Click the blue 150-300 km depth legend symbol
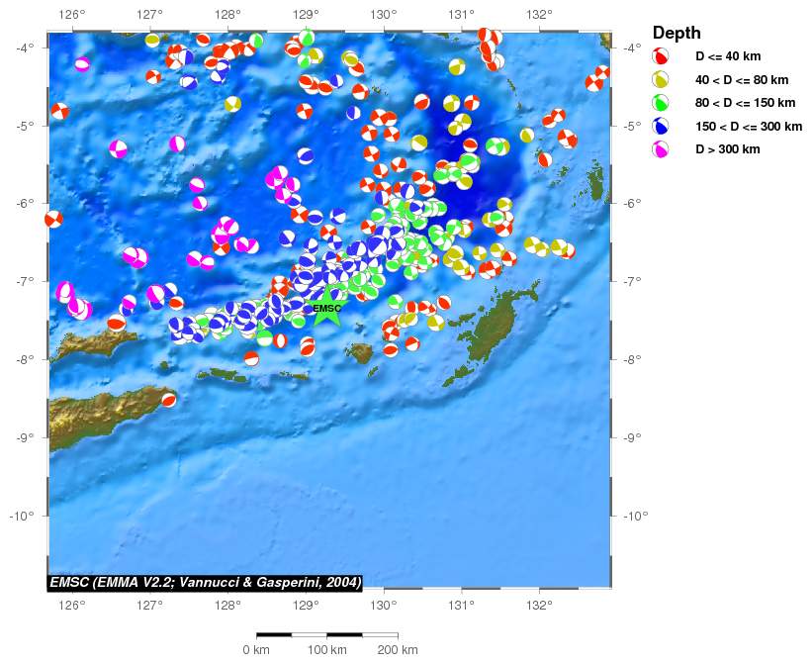Screen dimensions: 812x664 click(661, 127)
